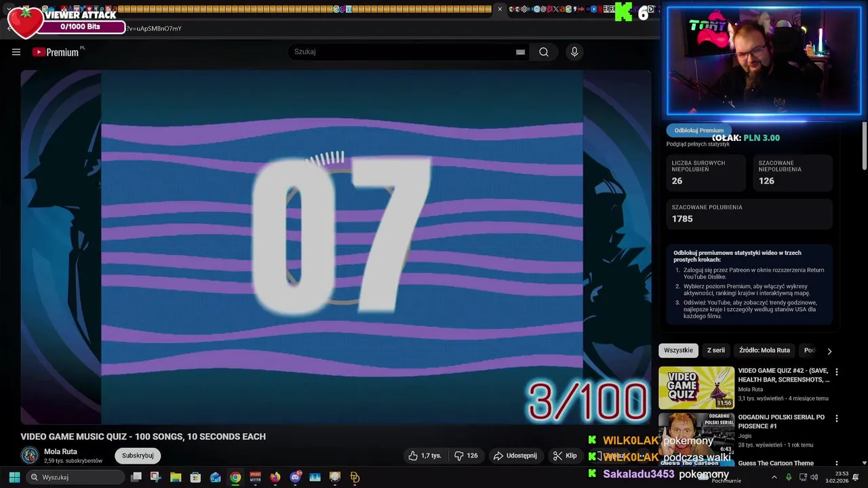The height and width of the screenshot is (488, 868).
Task: Click the video player showing 07 countdown
Action: pos(336,247)
